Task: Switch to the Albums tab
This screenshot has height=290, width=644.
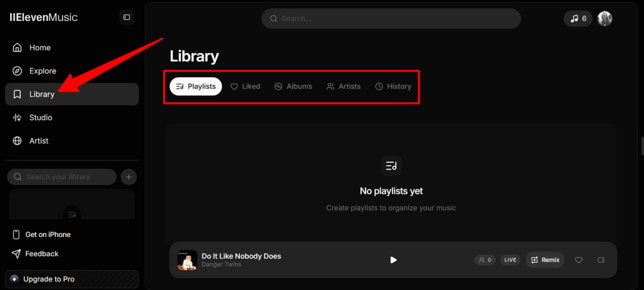Action: point(293,86)
